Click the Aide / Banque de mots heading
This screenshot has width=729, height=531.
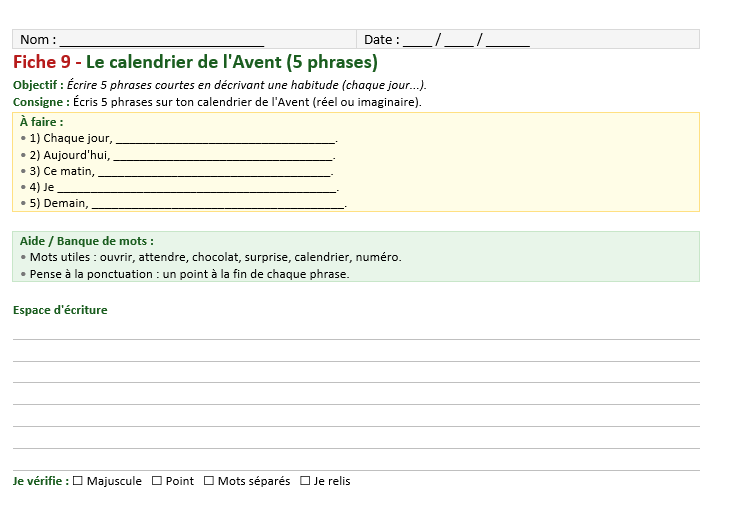[x=87, y=241]
